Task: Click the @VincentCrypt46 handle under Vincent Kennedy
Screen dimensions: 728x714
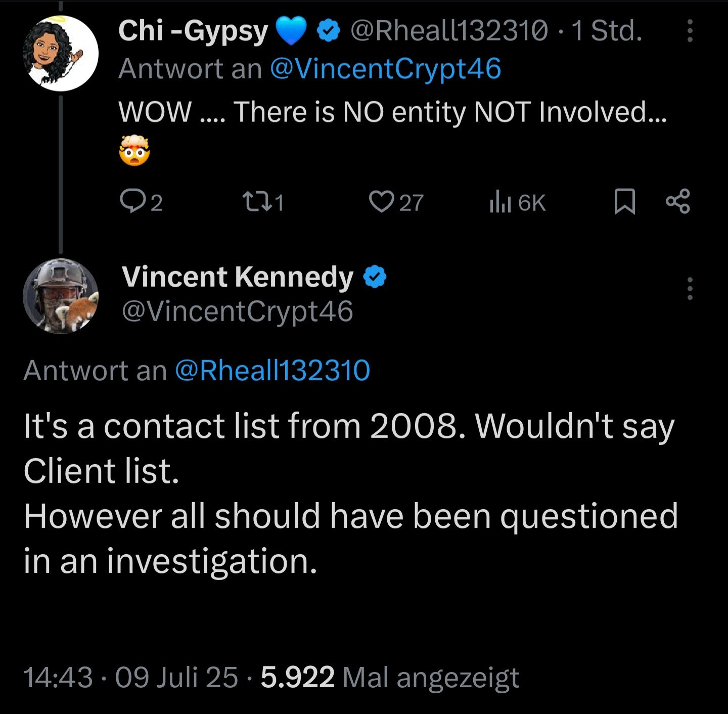Action: 238,311
